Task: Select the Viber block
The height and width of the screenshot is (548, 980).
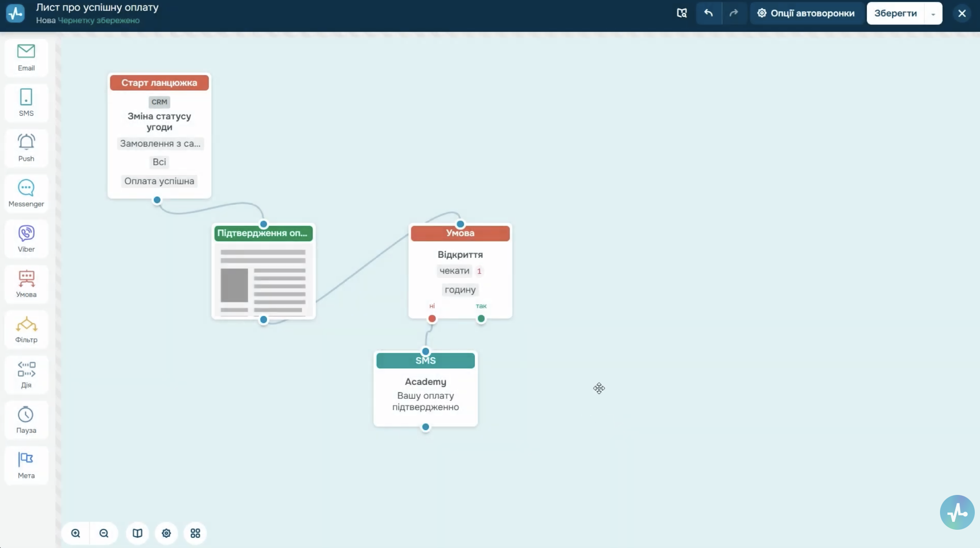Action: 26,238
